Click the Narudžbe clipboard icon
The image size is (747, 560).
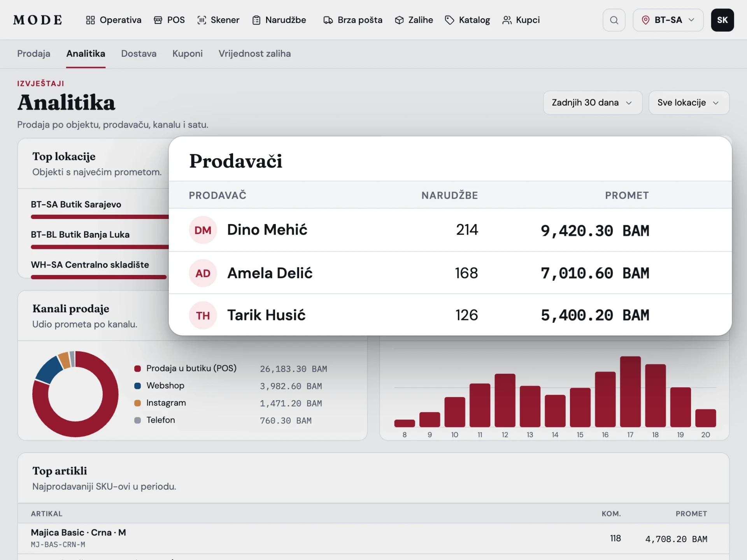pyautogui.click(x=256, y=20)
